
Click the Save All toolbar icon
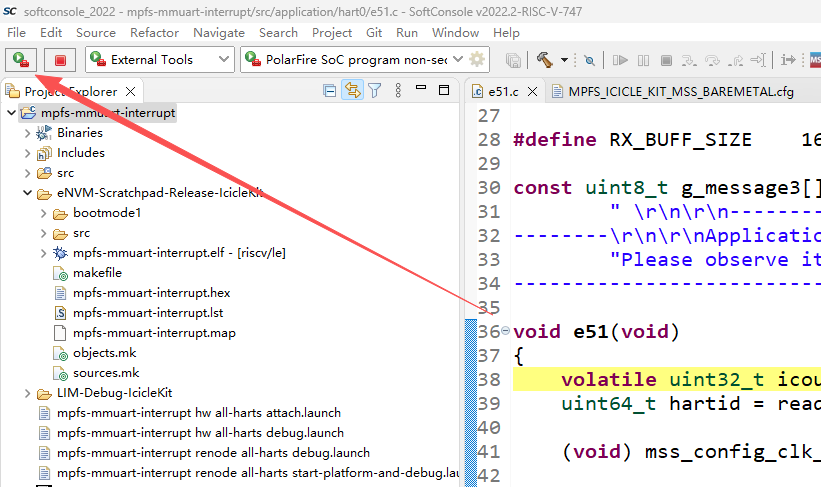point(513,60)
